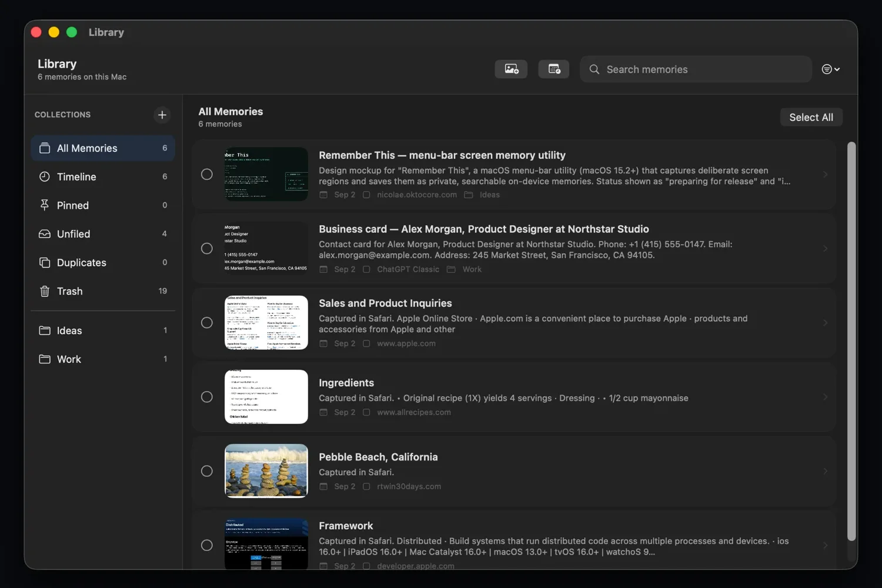Click the Unfiled tray icon
The height and width of the screenshot is (588, 882).
[x=45, y=234]
